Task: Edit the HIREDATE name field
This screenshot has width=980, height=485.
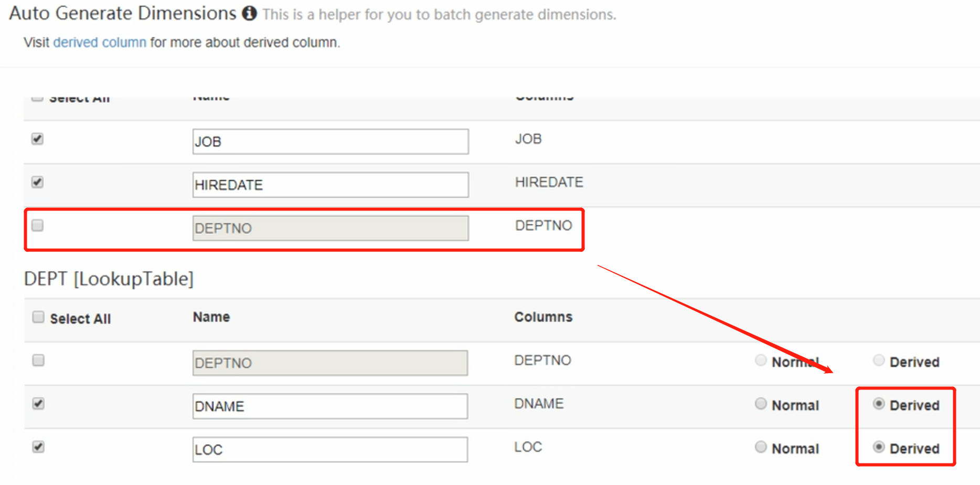Action: tap(331, 185)
